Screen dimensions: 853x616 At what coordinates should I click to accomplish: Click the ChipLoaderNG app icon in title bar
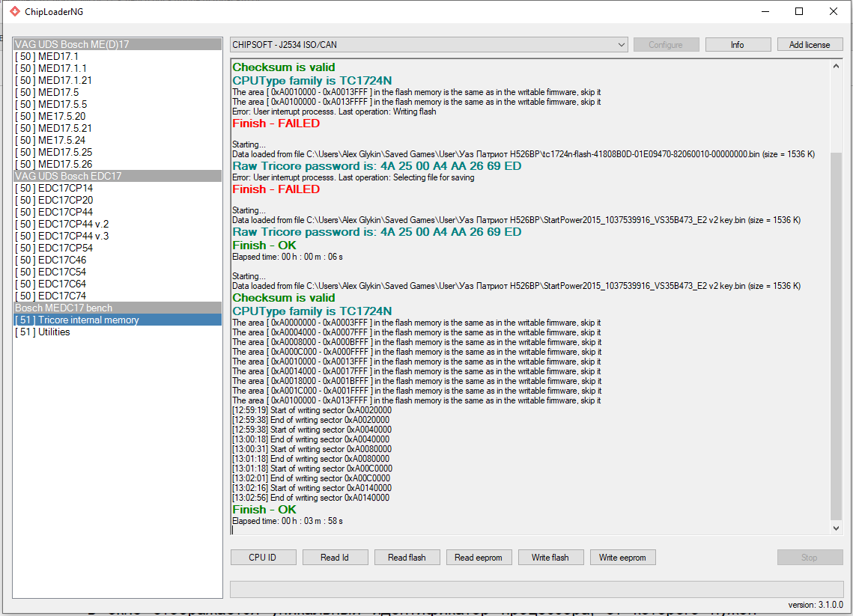[x=14, y=11]
